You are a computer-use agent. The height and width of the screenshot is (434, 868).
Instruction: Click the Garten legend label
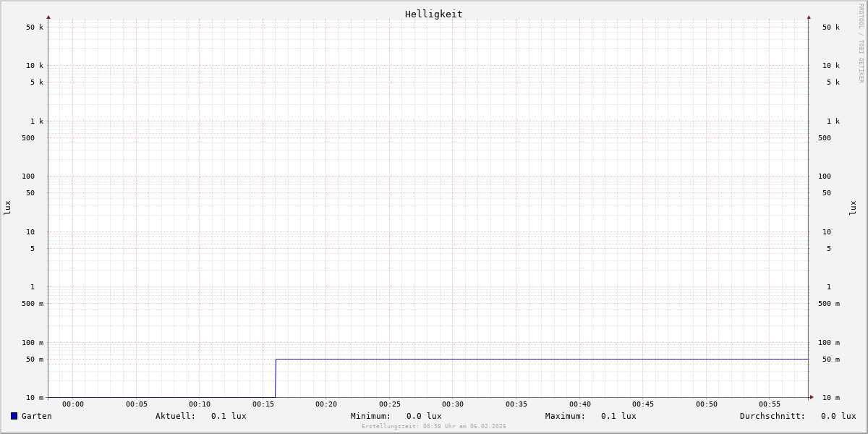click(36, 416)
